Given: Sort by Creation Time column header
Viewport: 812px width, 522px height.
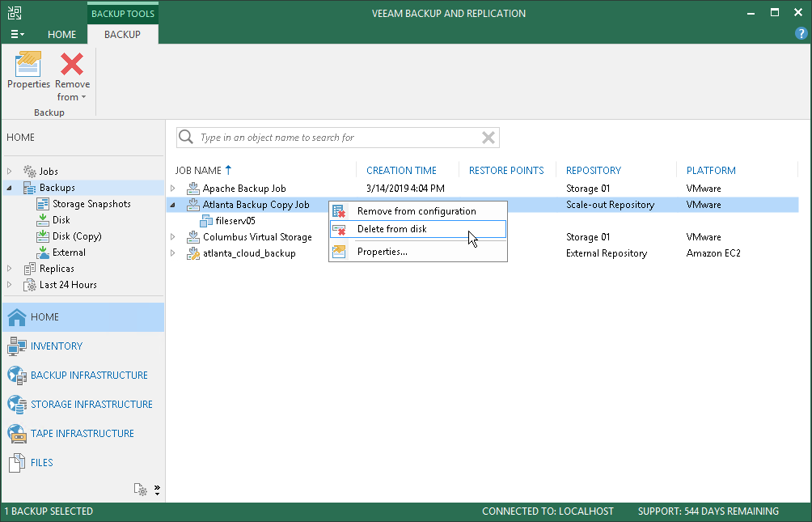Looking at the screenshot, I should click(x=401, y=171).
